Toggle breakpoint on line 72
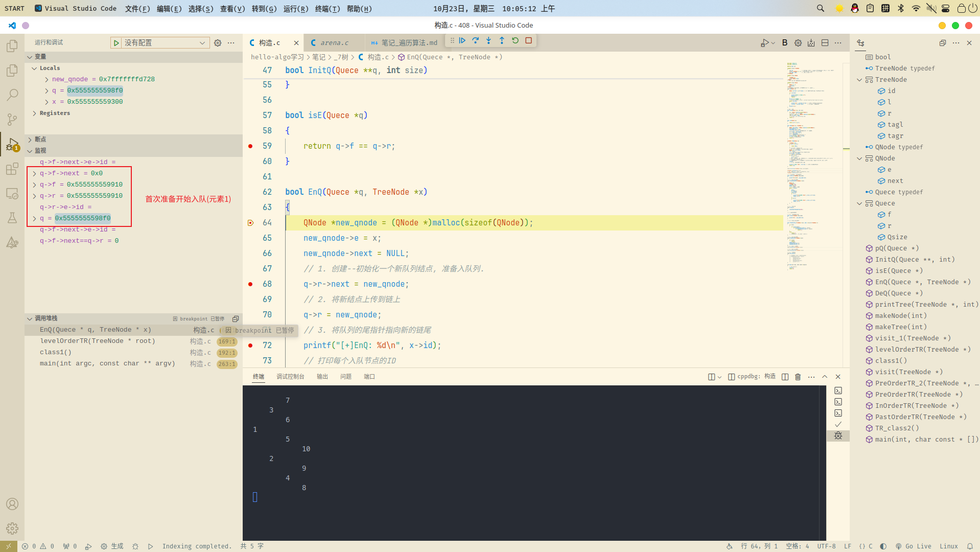The width and height of the screenshot is (980, 552). click(x=250, y=346)
